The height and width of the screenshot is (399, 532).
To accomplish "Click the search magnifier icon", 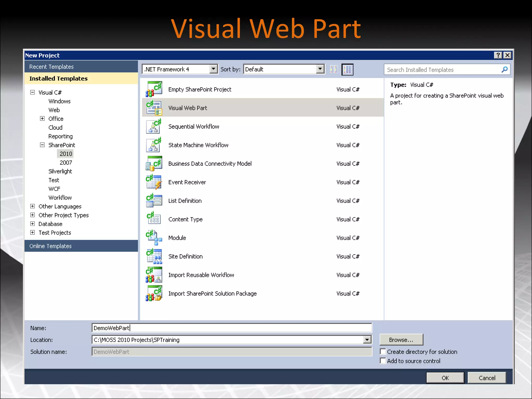I will click(x=504, y=69).
